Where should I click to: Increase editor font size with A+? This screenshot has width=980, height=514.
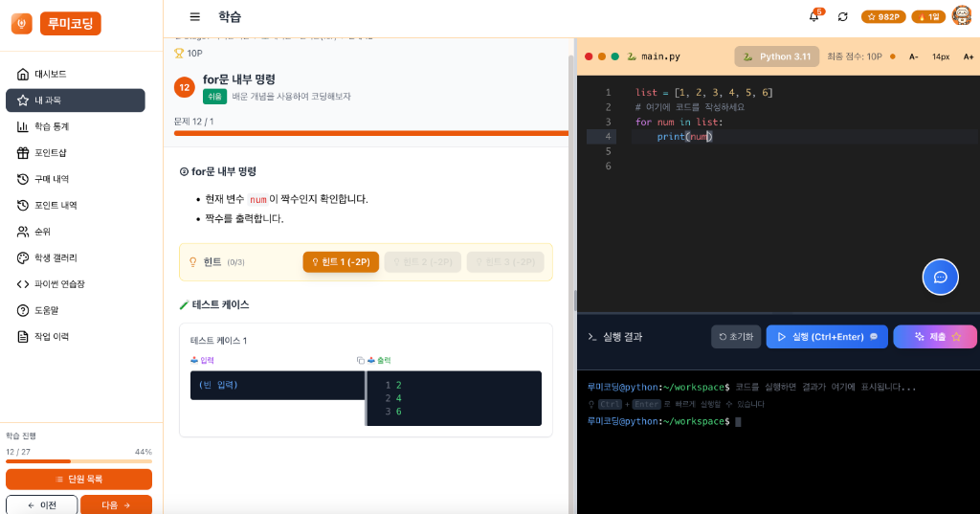point(969,56)
